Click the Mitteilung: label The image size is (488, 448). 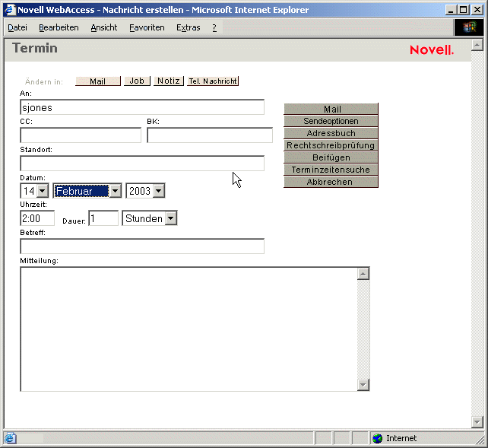tap(40, 261)
